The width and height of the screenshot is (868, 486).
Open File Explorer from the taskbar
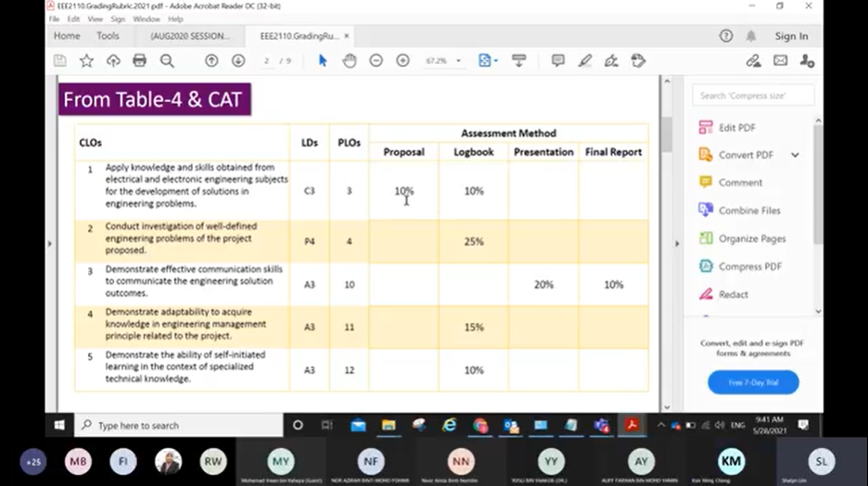click(389, 425)
